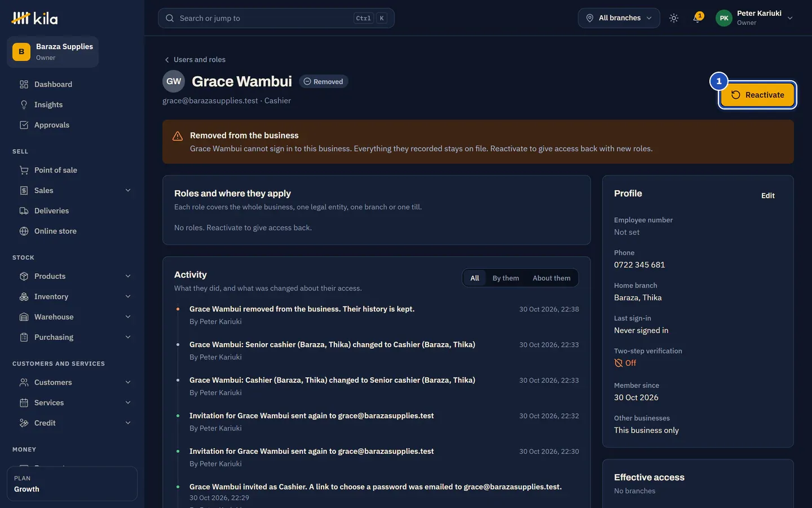Focus the Search or jump to field

tap(276, 18)
